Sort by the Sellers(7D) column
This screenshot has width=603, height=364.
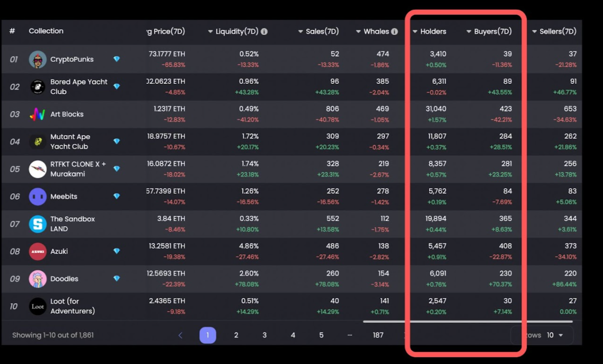[554, 31]
